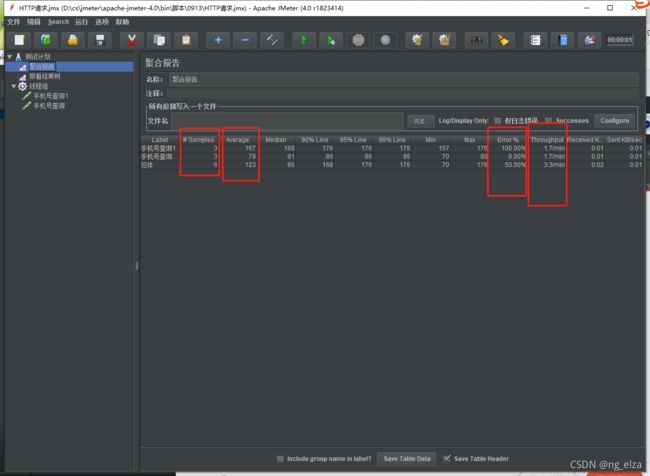Open the 察看结果树 listener in the tree
The height and width of the screenshot is (476, 650).
pos(45,76)
